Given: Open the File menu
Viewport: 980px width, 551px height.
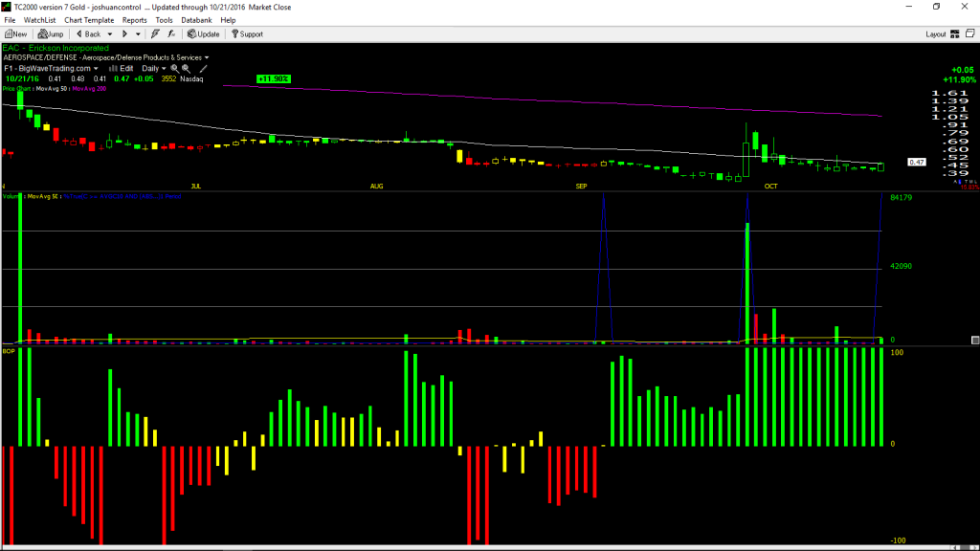Looking at the screenshot, I should (10, 20).
